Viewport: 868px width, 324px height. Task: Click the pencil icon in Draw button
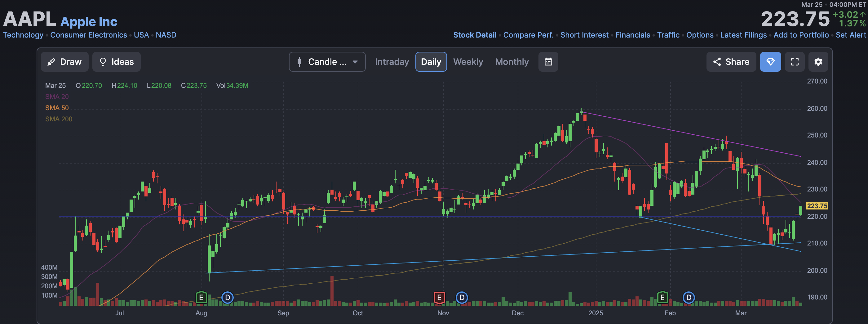[x=51, y=62]
